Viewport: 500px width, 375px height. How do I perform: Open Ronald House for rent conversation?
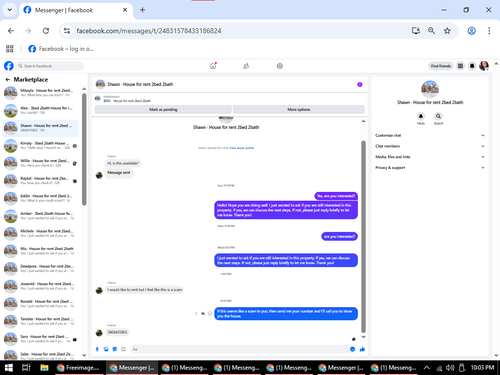pyautogui.click(x=41, y=304)
